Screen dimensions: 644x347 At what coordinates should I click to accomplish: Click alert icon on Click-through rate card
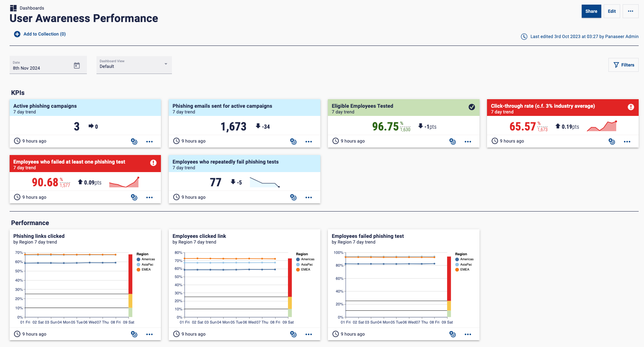[630, 107]
